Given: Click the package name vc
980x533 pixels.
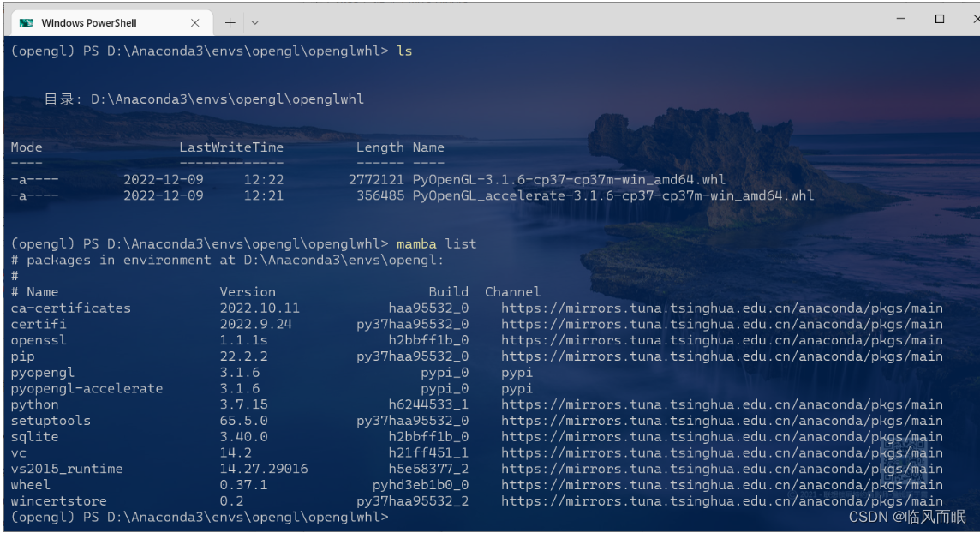Looking at the screenshot, I should point(18,453).
